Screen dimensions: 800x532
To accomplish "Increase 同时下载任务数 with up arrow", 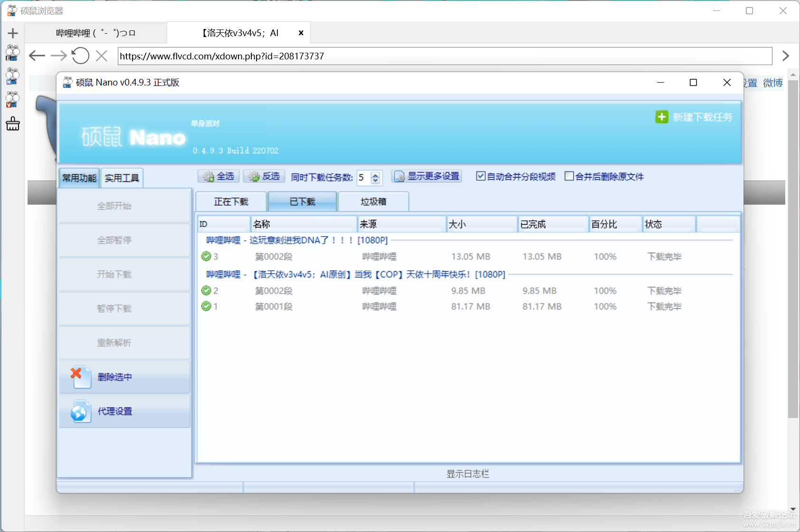I will pos(375,174).
